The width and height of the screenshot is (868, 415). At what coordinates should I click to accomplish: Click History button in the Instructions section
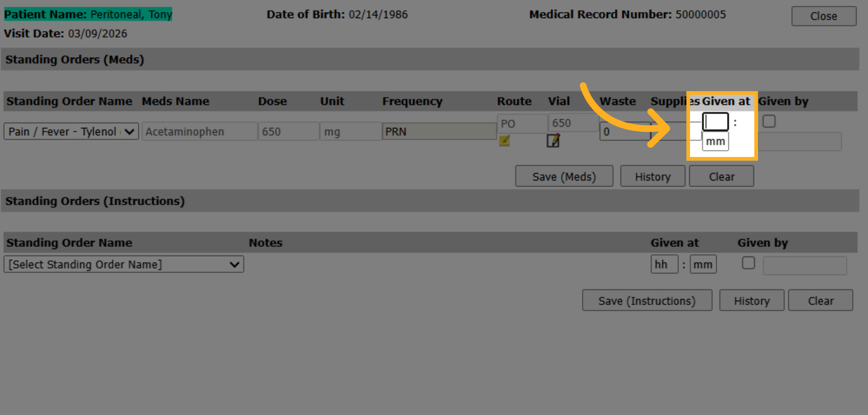point(752,300)
